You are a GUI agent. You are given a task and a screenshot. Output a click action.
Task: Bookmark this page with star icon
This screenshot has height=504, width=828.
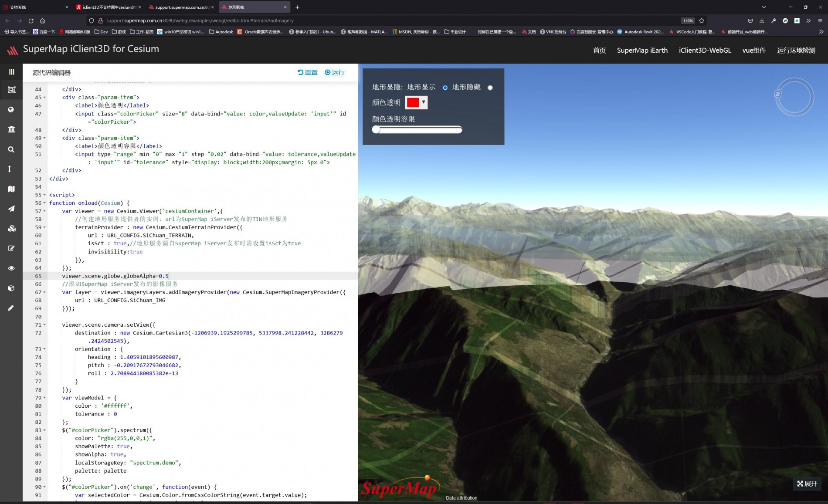point(702,20)
